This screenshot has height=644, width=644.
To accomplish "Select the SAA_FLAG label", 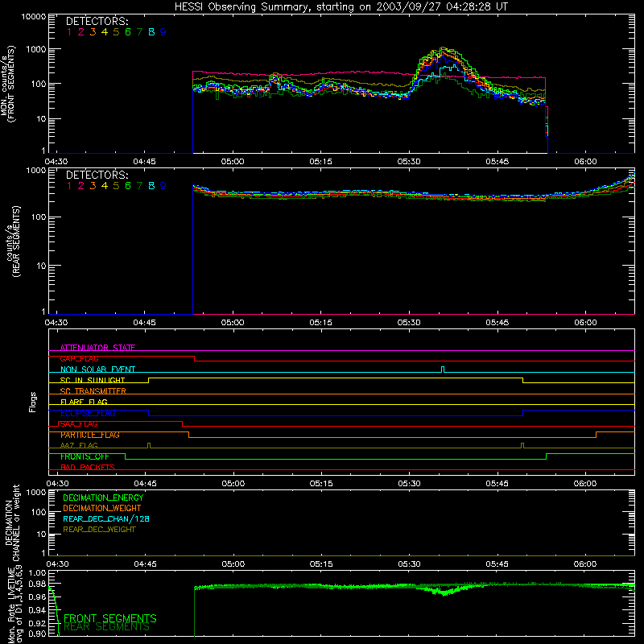I will click(x=79, y=424).
